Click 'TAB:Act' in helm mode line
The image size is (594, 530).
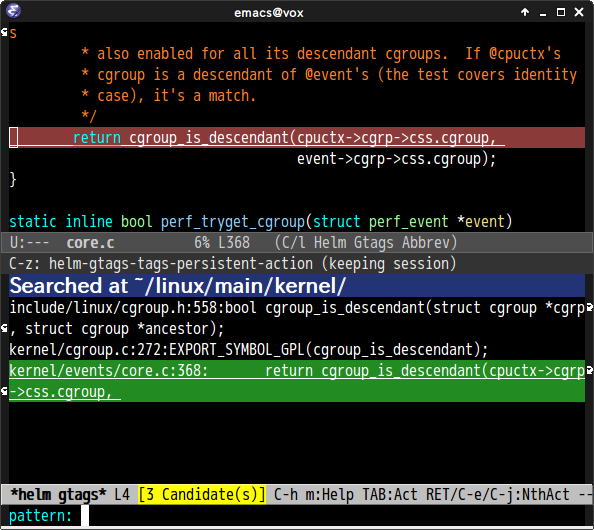390,495
